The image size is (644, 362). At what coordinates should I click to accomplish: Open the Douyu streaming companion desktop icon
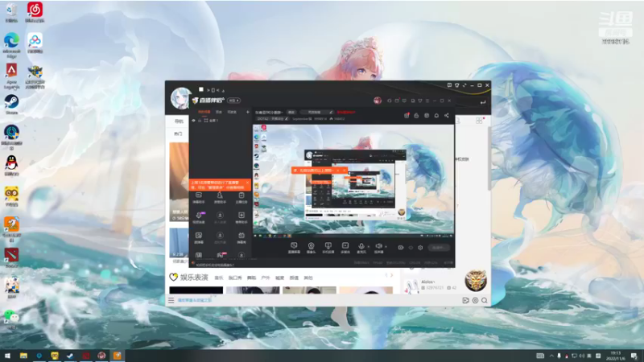pos(11,228)
